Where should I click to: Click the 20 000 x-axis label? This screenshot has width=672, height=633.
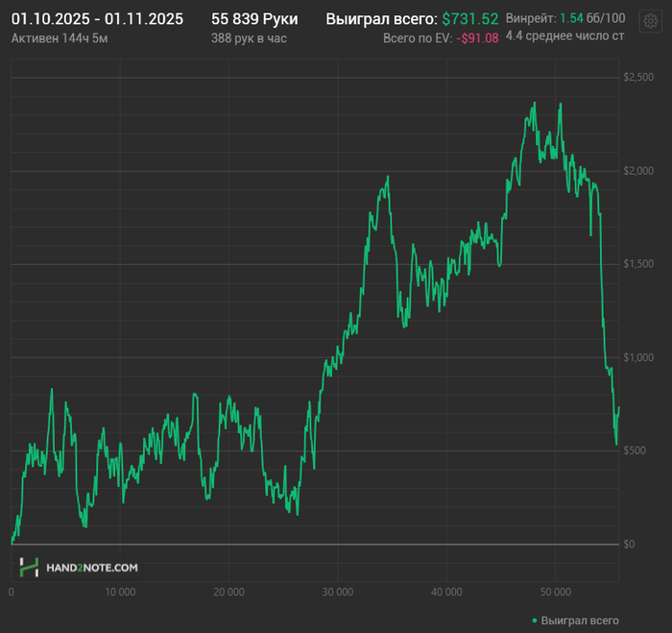point(228,593)
